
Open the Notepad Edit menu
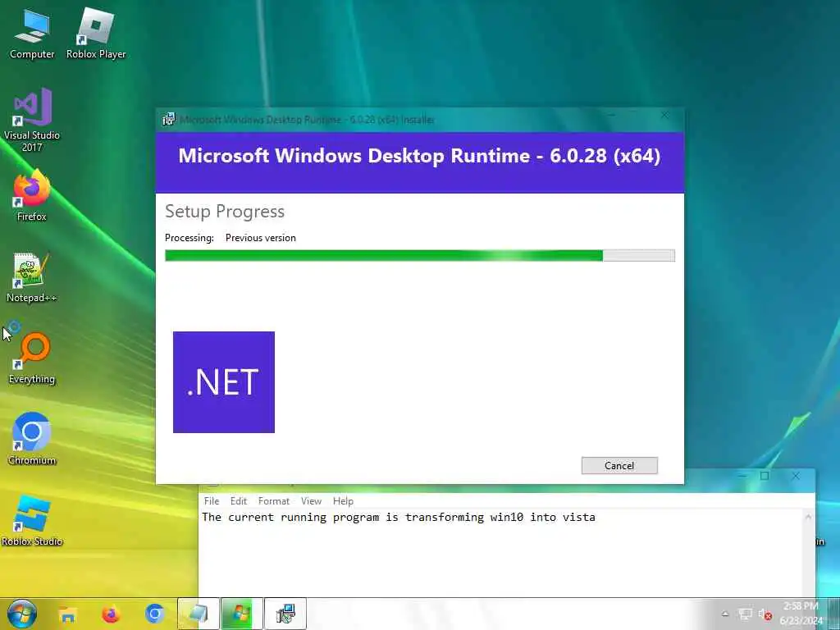click(x=239, y=501)
